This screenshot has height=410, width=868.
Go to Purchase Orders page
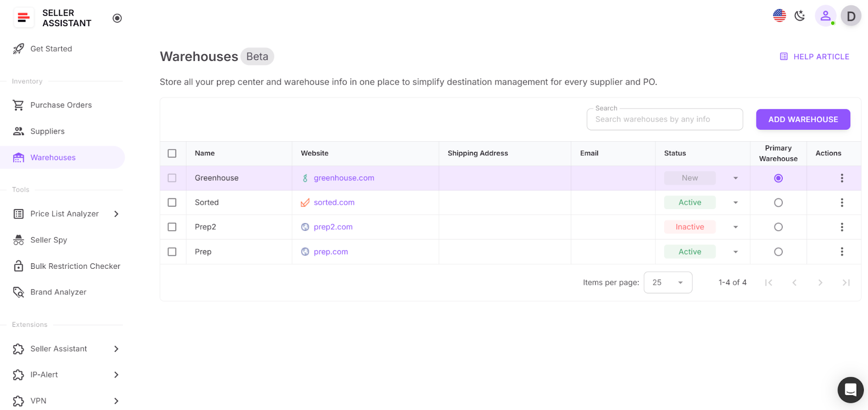point(61,105)
